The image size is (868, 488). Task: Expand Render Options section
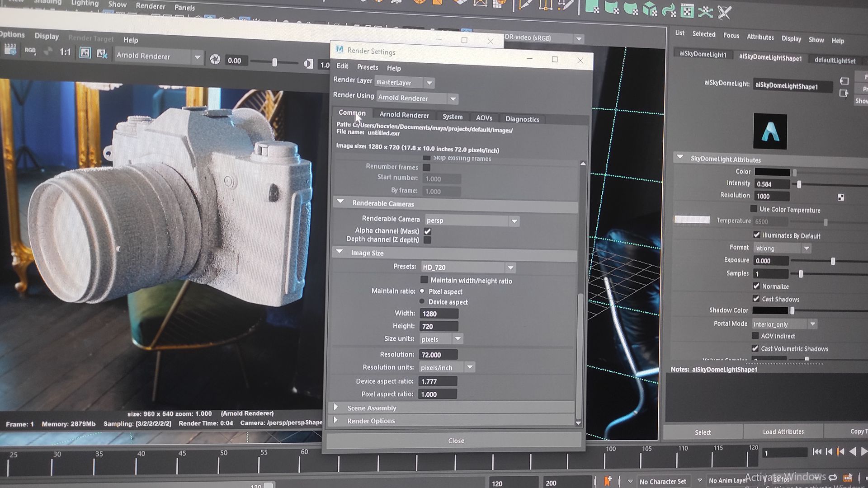335,420
